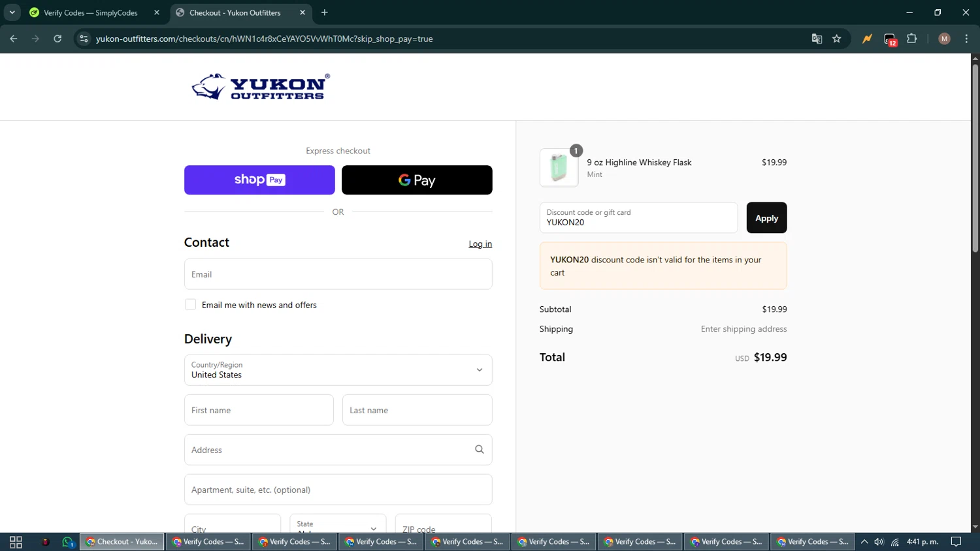This screenshot has height=551, width=980.
Task: Click the Address input field
Action: [x=338, y=450]
